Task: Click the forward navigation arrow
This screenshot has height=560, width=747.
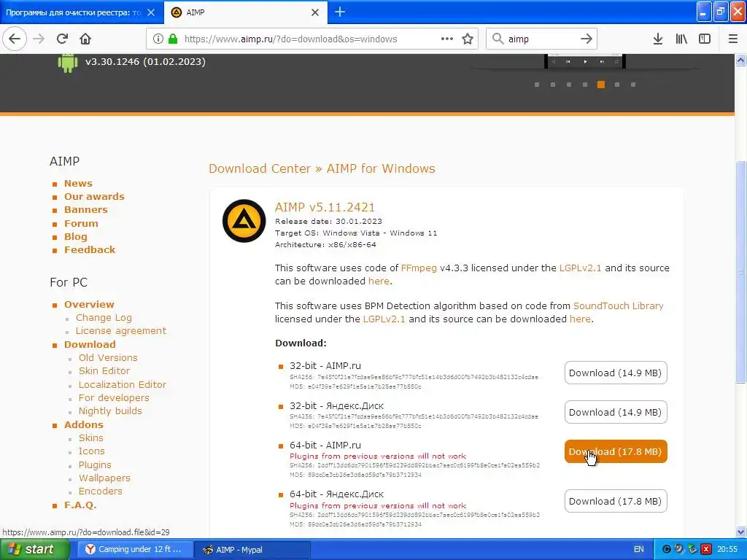Action: pyautogui.click(x=39, y=39)
